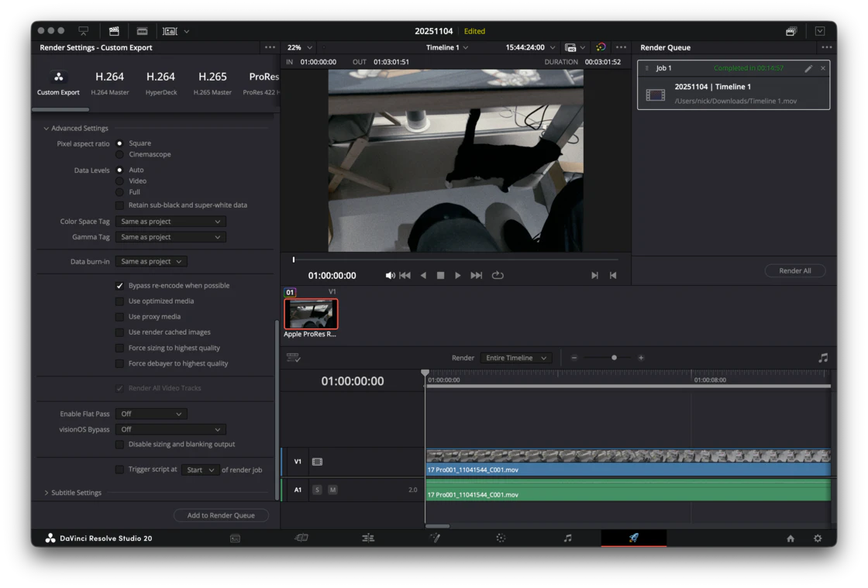Select the H.265 Master preset tab
Screen dimensions: 868x588
(x=212, y=83)
